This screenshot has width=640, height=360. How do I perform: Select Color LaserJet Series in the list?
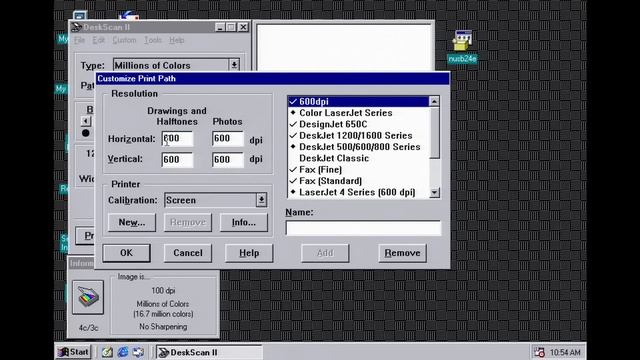pyautogui.click(x=358, y=113)
